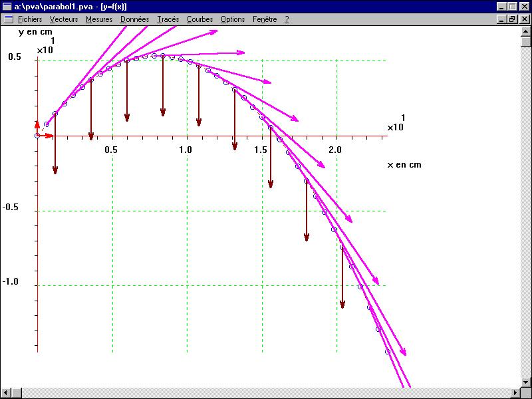Image resolution: width=532 pixels, height=399 pixels.
Task: Click the 'y en cm' axis label
Action: click(36, 32)
